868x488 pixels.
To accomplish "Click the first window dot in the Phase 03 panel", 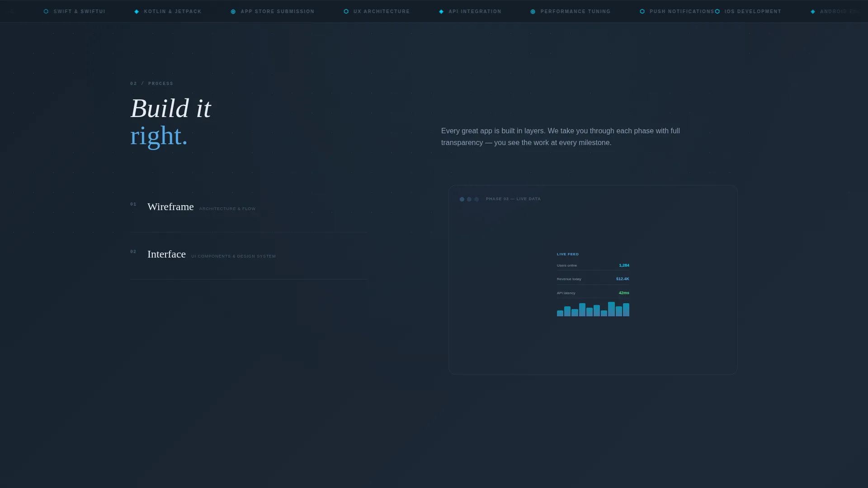I will pyautogui.click(x=462, y=199).
